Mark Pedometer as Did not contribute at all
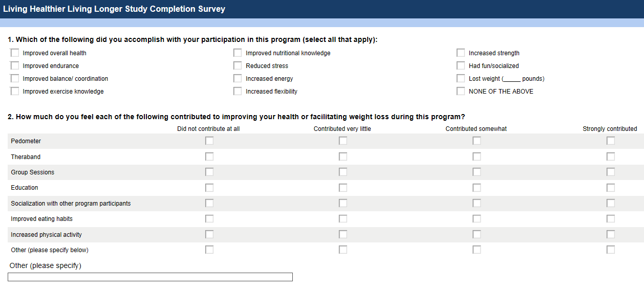 pyautogui.click(x=209, y=141)
